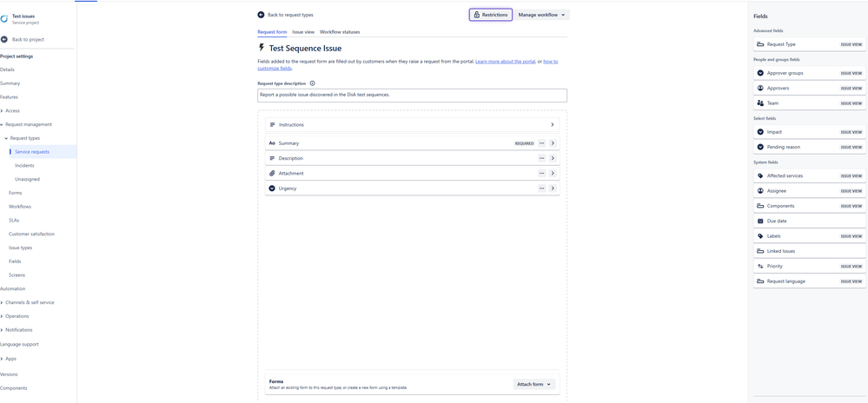Click the Due date calendar icon
Viewport: 868px width, 403px height.
(x=760, y=221)
